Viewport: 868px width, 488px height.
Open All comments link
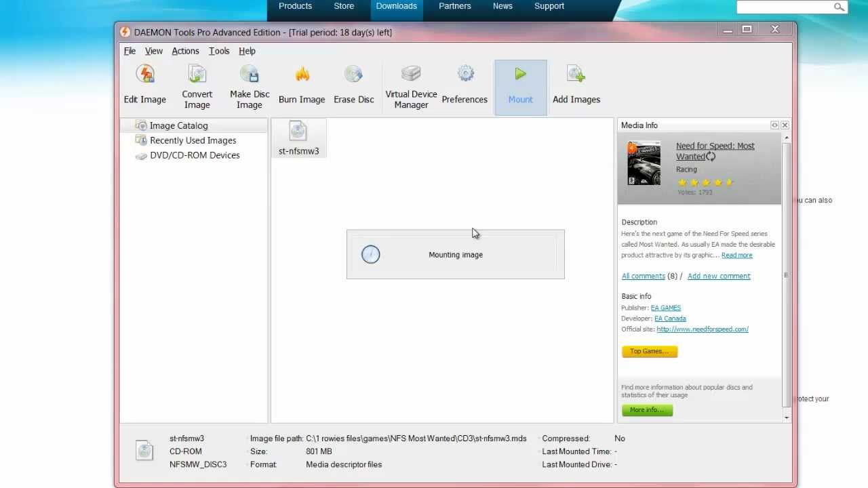(x=643, y=276)
